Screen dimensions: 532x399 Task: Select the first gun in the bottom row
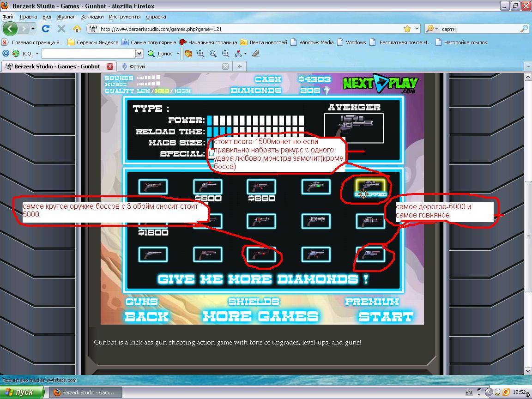(x=153, y=254)
